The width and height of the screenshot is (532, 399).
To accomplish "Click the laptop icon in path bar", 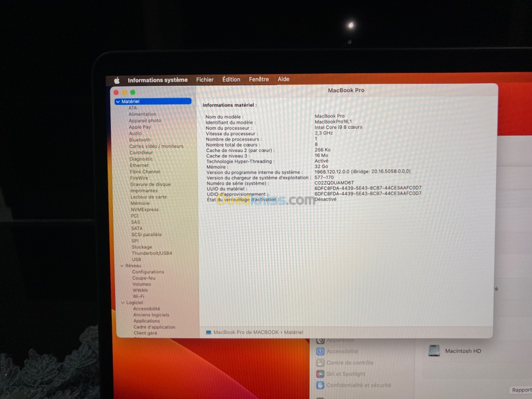I will tap(208, 332).
